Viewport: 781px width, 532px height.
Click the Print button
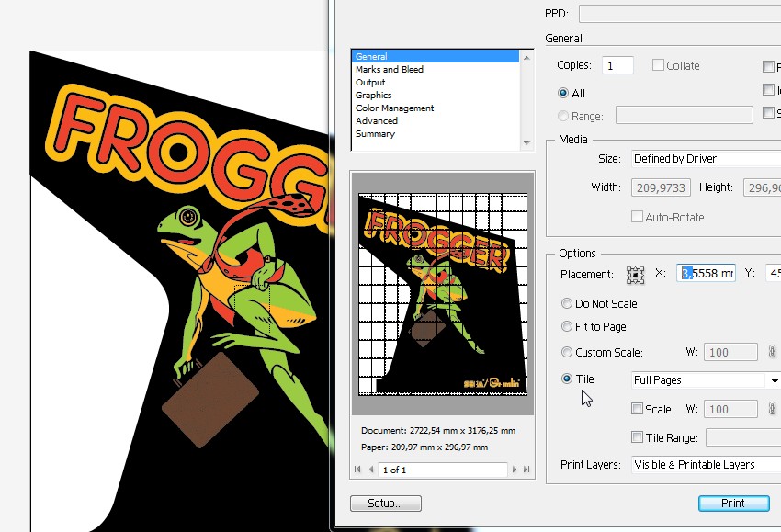(x=734, y=504)
